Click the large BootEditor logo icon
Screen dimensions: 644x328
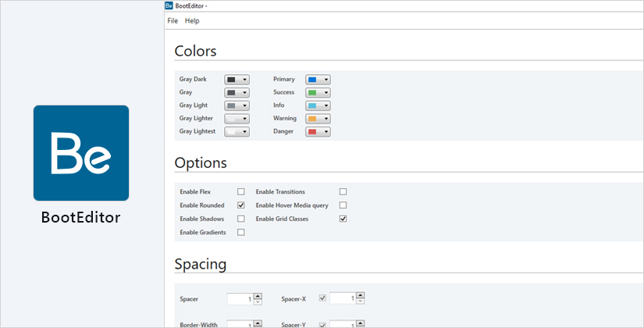point(81,153)
